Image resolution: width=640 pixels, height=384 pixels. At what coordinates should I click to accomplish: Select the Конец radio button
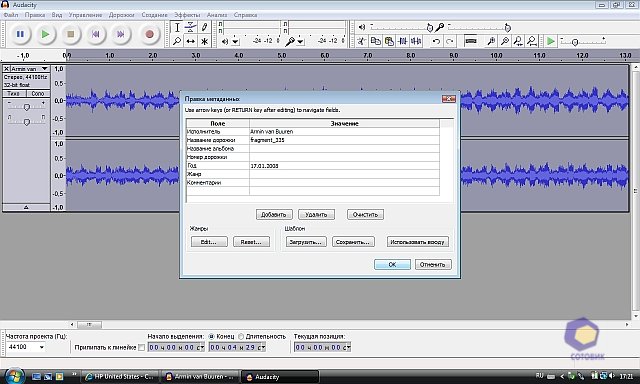point(211,336)
